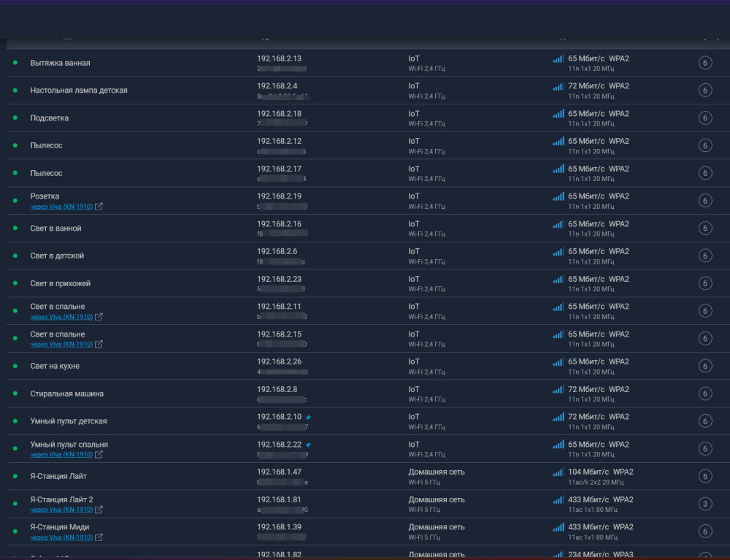Click the Пылесос device with IP 192.168.2.12
Viewport: 730px width, 560px height.
[46, 145]
